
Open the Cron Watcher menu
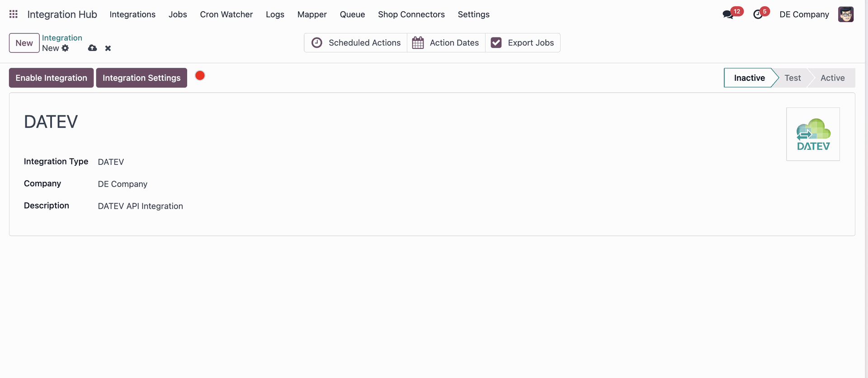226,14
